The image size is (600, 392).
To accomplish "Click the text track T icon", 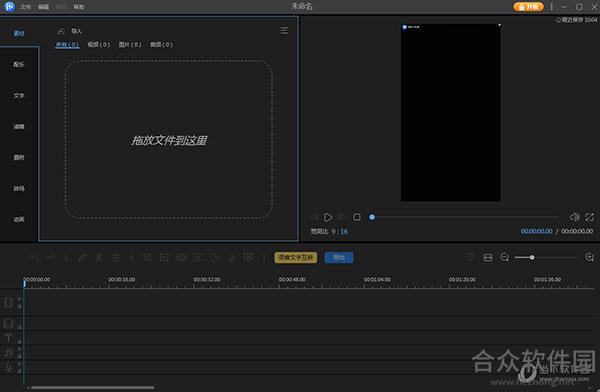I will pyautogui.click(x=8, y=338).
